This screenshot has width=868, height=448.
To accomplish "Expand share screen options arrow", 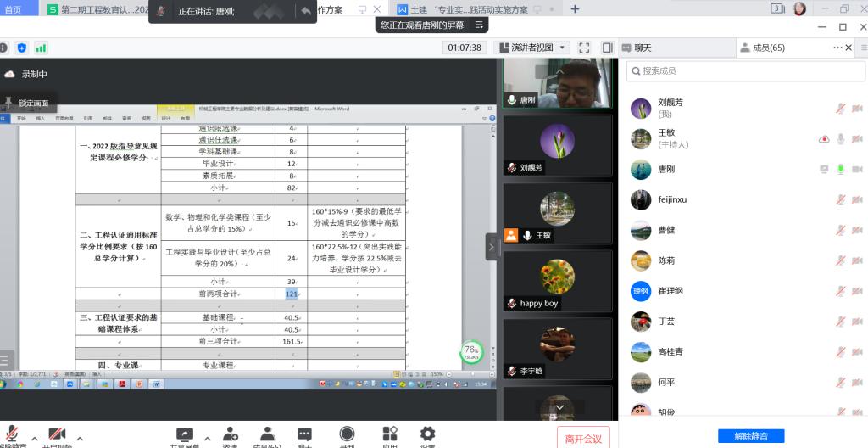I will click(206, 438).
